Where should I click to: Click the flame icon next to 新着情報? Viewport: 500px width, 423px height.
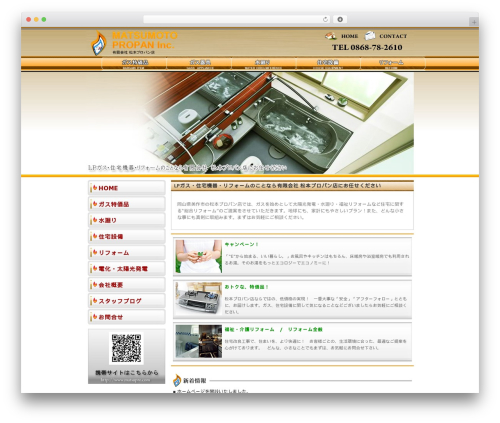click(x=177, y=380)
